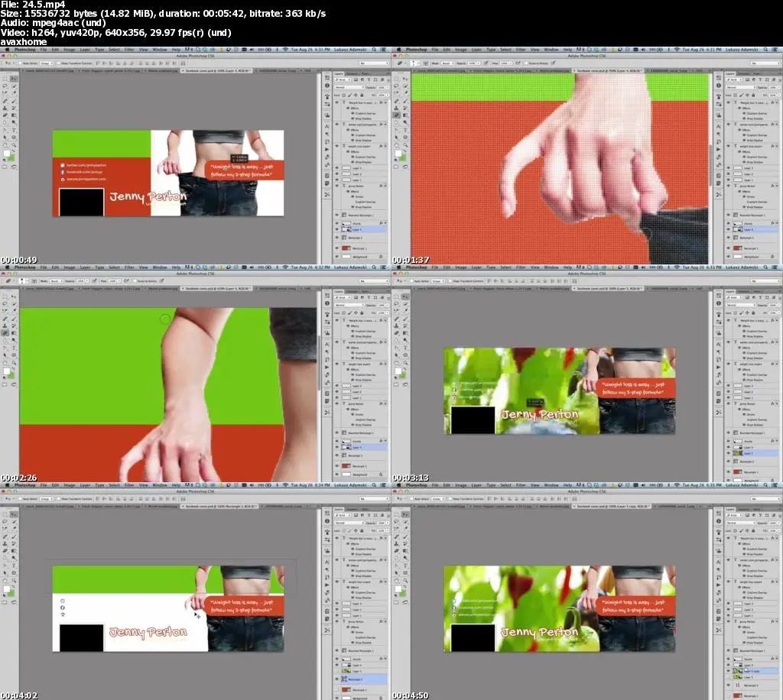The image size is (783, 700).
Task: Toggle Layer 4 visibility in the 00:00:49 frame
Action: coord(336,229)
